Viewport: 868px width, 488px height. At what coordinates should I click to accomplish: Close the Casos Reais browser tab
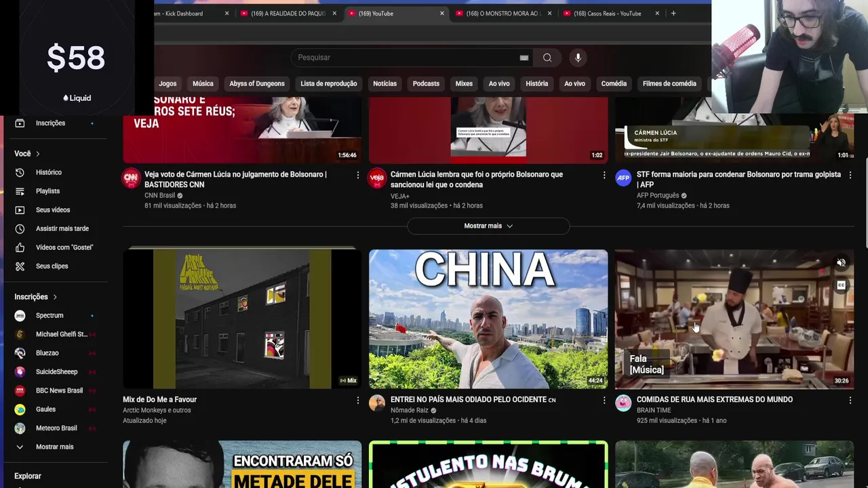coord(657,14)
